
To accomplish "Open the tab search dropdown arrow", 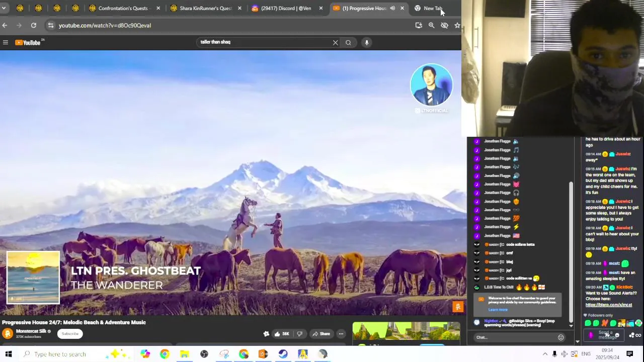I will tap(4, 8).
